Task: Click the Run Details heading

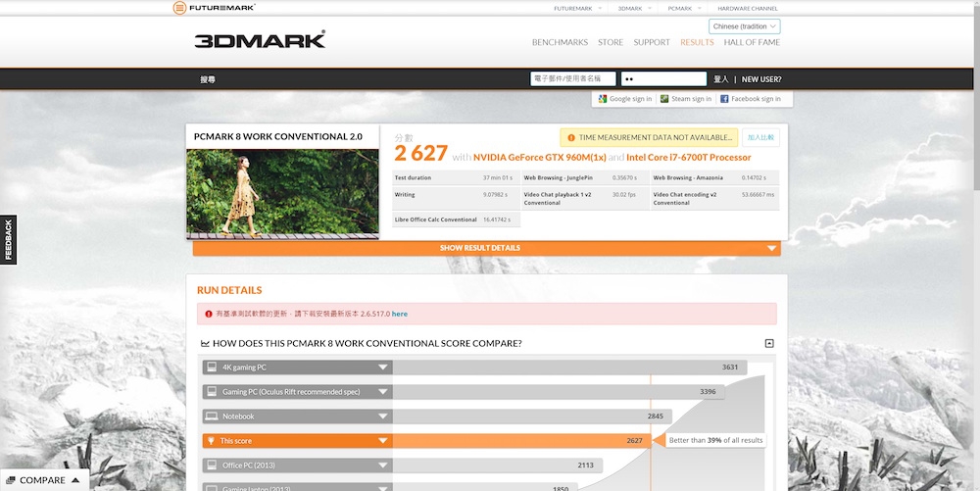Action: [x=229, y=290]
